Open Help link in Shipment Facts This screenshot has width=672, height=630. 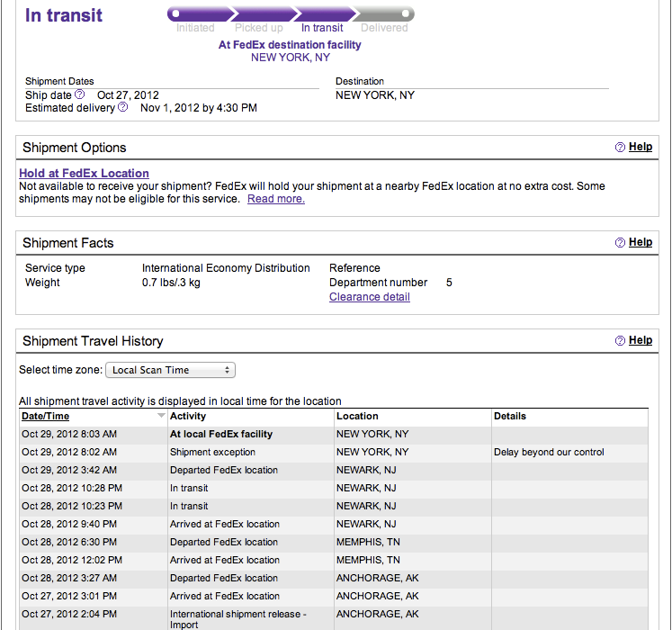coord(641,242)
